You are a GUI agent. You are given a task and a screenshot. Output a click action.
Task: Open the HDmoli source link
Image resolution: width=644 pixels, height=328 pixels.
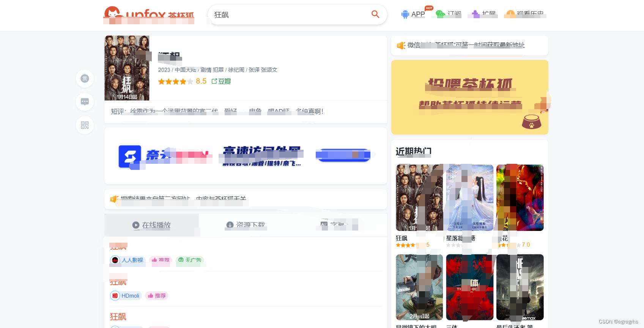126,296
